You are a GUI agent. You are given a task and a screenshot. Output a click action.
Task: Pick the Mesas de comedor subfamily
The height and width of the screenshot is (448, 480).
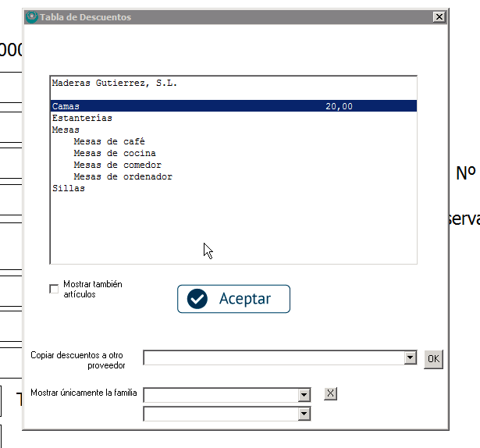[117, 165]
